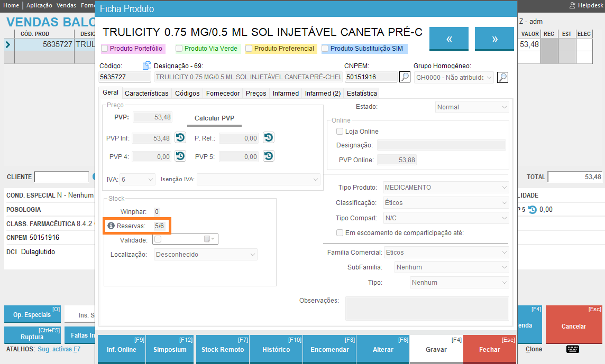Switch to the Códigos tab
The height and width of the screenshot is (364, 605).
point(187,94)
